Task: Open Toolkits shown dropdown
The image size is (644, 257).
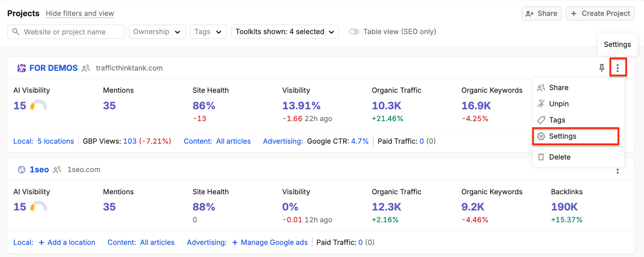Action: (x=285, y=32)
